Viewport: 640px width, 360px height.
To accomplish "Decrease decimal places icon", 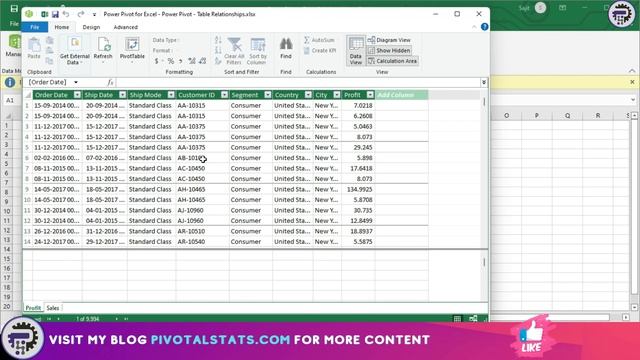I will tap(202, 61).
